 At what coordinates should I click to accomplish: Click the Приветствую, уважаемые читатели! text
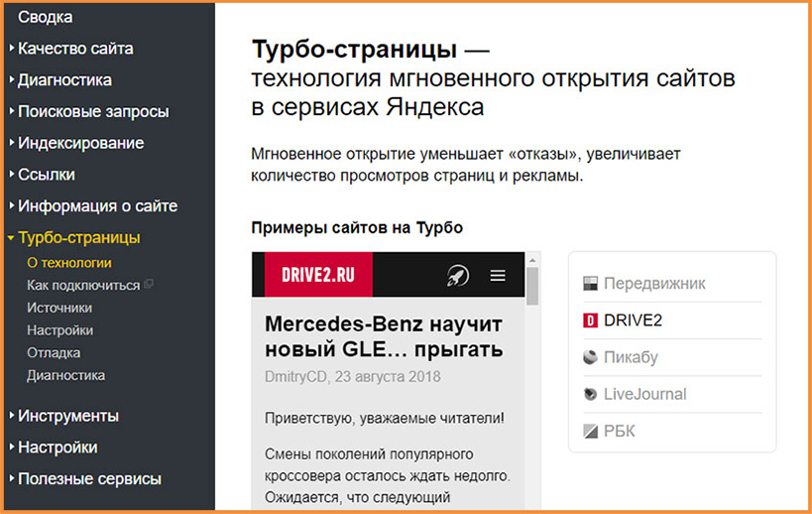[x=385, y=418]
